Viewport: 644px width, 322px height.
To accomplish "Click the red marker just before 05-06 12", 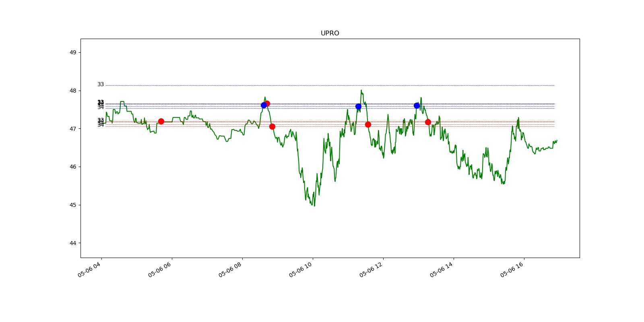I will coord(368,124).
